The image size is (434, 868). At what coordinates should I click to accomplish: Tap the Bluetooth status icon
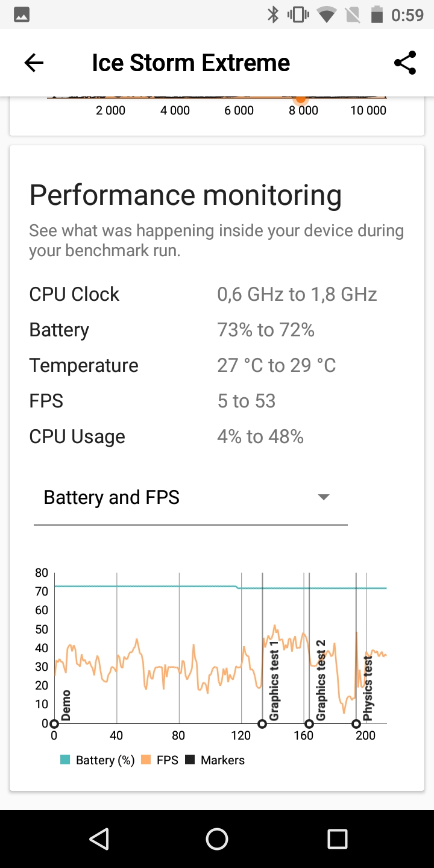click(x=273, y=14)
